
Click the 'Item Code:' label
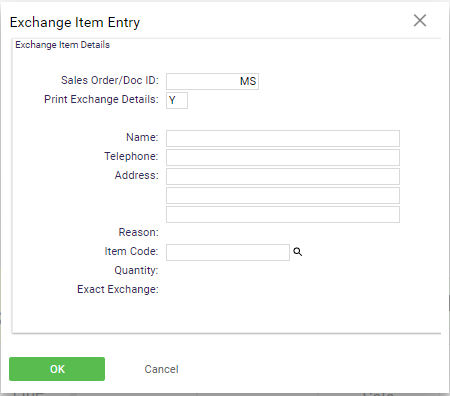click(x=131, y=251)
